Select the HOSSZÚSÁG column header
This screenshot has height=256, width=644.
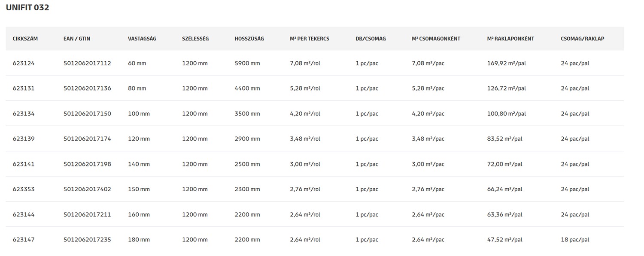249,39
